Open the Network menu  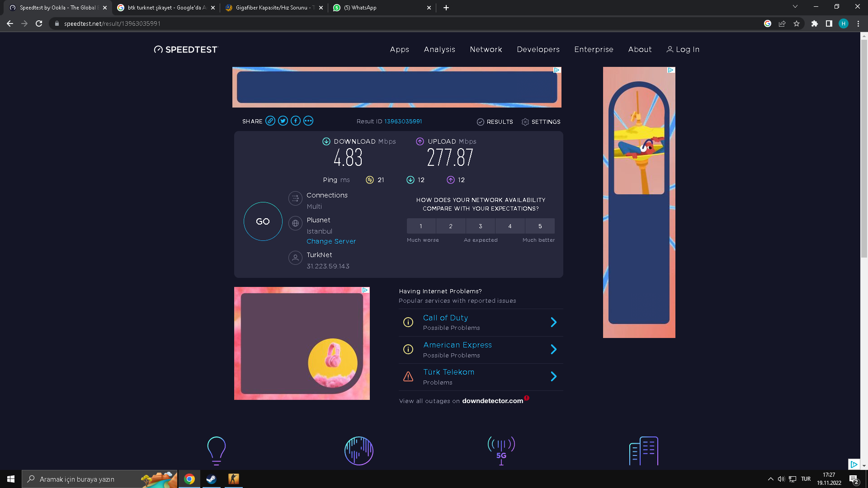click(486, 50)
